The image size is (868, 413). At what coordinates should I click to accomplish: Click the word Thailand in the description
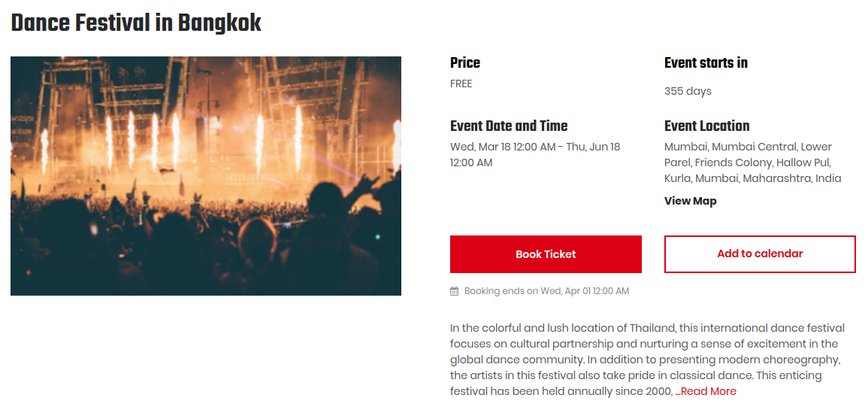coord(652,328)
